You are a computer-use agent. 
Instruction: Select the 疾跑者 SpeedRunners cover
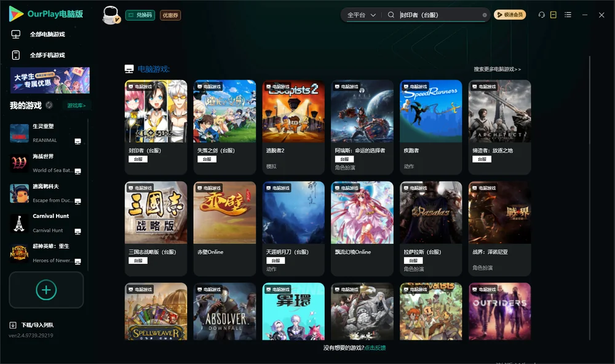tap(431, 111)
